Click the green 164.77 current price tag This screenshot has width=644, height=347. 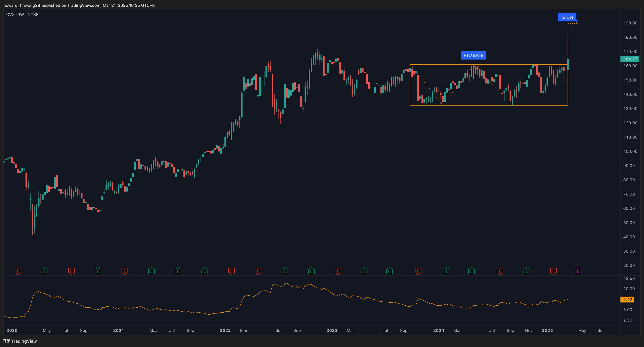[630, 59]
